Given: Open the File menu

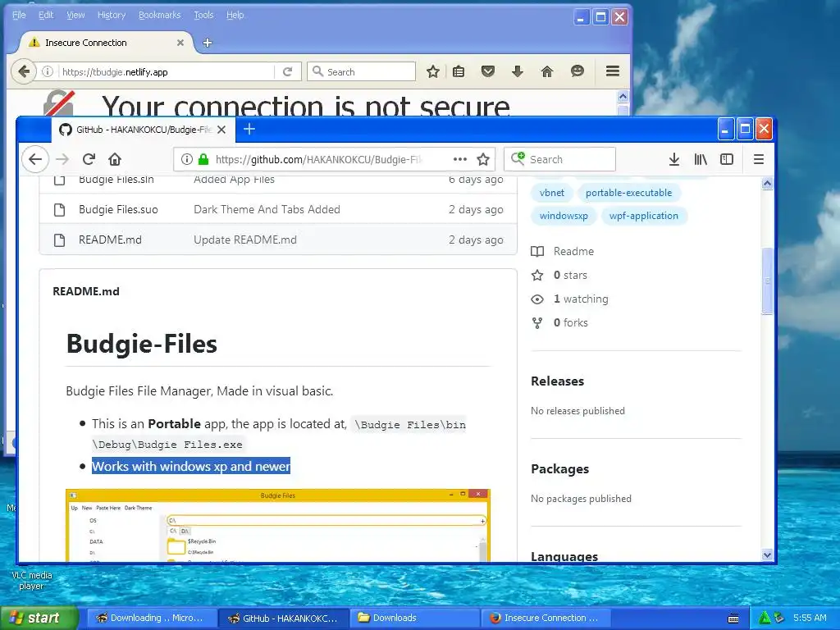Looking at the screenshot, I should point(19,15).
